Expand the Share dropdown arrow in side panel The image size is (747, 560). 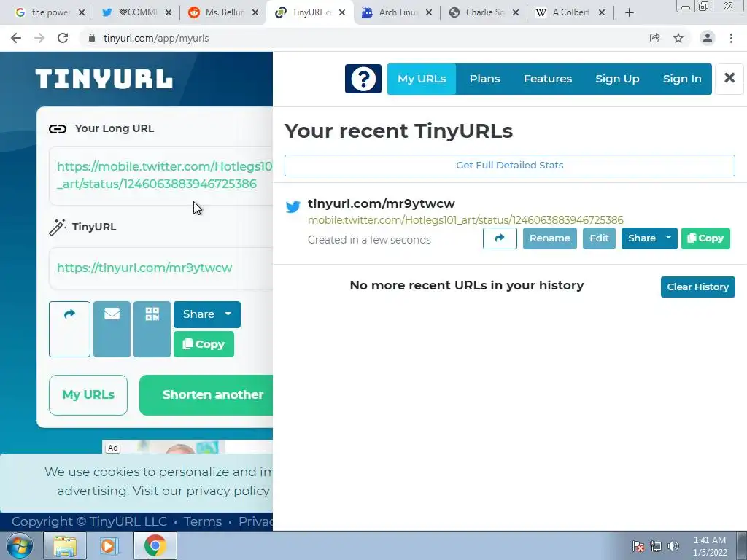click(x=669, y=238)
